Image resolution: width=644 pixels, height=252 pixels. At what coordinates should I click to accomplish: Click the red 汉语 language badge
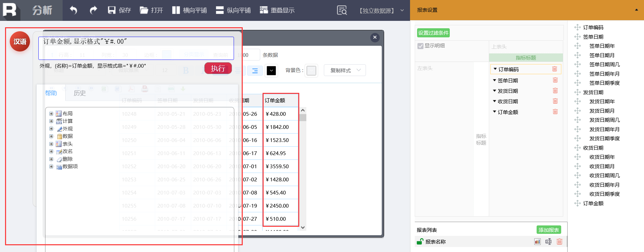20,41
